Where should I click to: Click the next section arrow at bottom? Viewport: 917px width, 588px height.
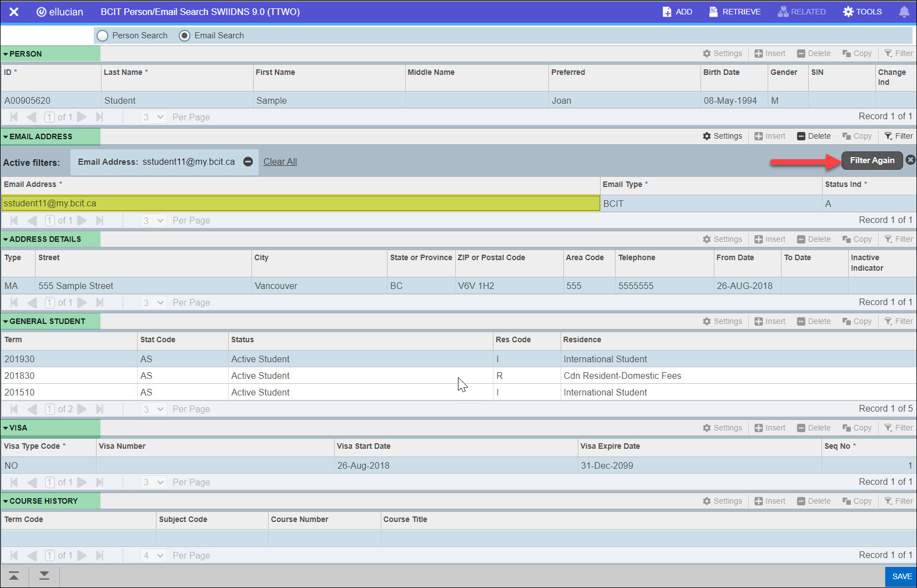point(44,576)
